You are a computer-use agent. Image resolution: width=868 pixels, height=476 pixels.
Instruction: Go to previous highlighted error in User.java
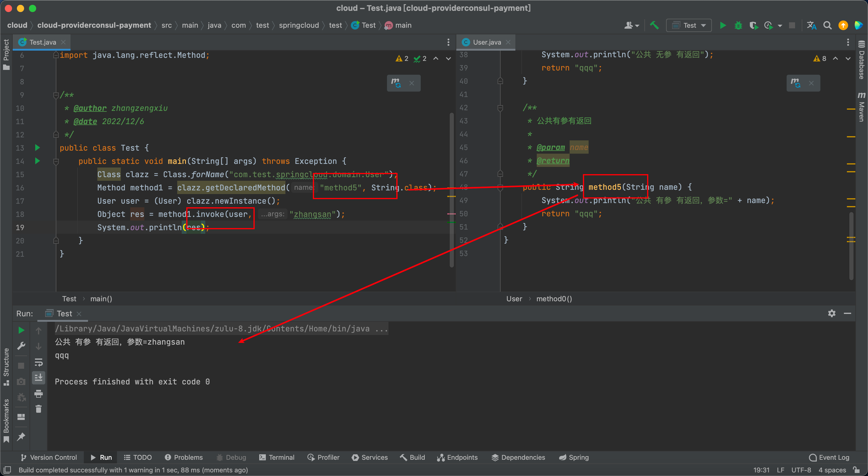pos(835,59)
